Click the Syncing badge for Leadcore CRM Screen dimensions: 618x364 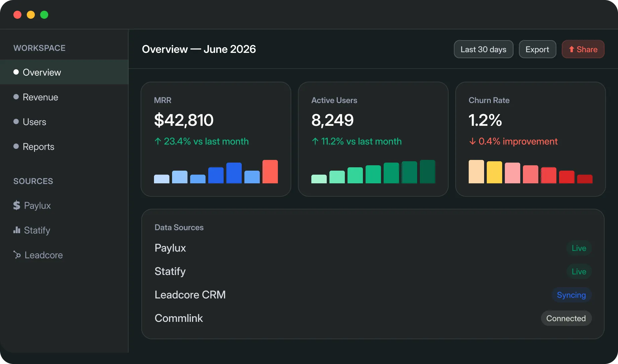pos(571,295)
